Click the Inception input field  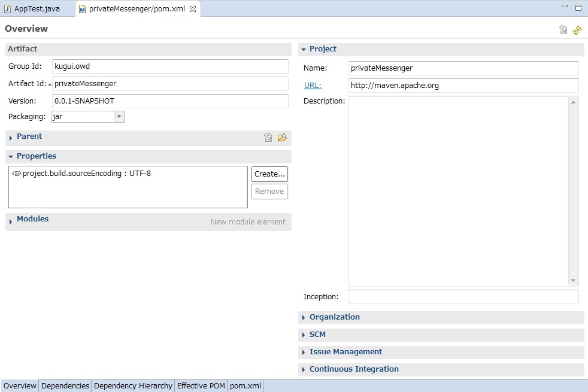[463, 297]
